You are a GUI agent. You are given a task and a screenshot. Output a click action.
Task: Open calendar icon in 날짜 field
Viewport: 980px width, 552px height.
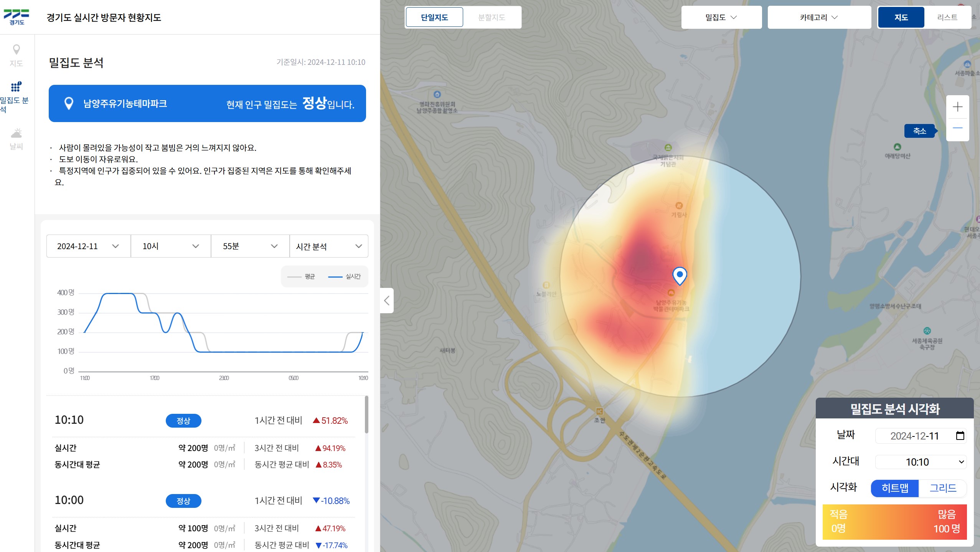[960, 436]
